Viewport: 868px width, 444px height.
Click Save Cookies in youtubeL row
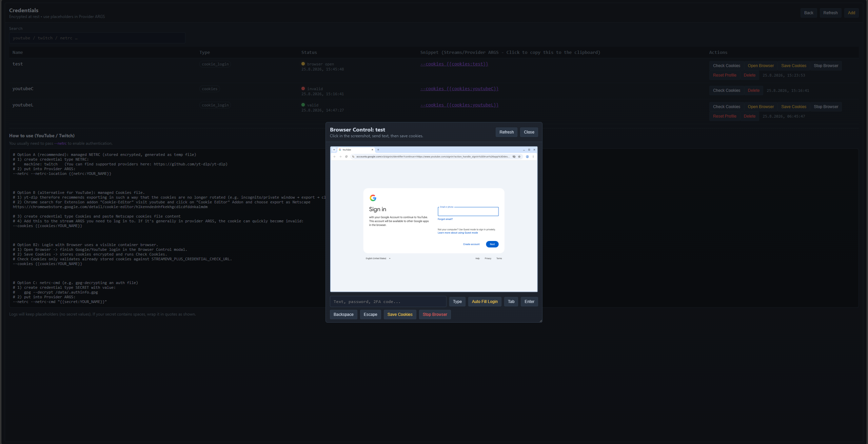794,107
